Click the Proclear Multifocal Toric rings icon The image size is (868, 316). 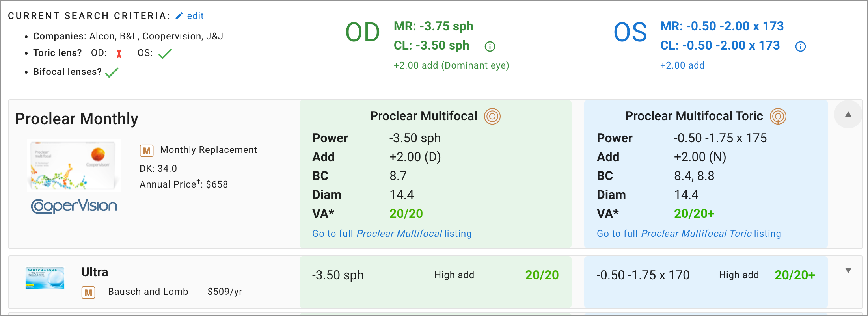778,116
